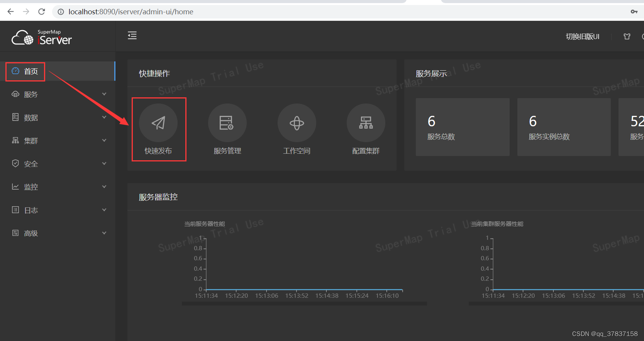Click the 快捷操作 panel title
The image size is (644, 341).
pyautogui.click(x=154, y=73)
